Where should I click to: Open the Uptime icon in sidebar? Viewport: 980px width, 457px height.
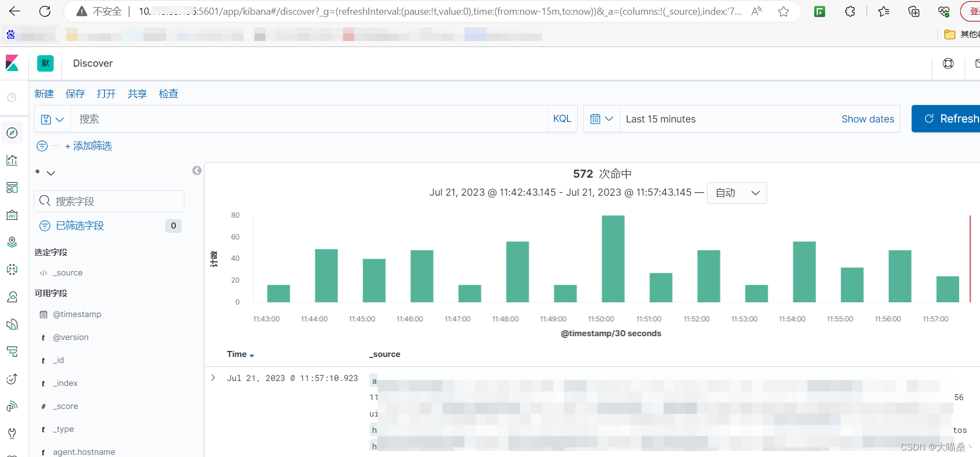(12, 379)
